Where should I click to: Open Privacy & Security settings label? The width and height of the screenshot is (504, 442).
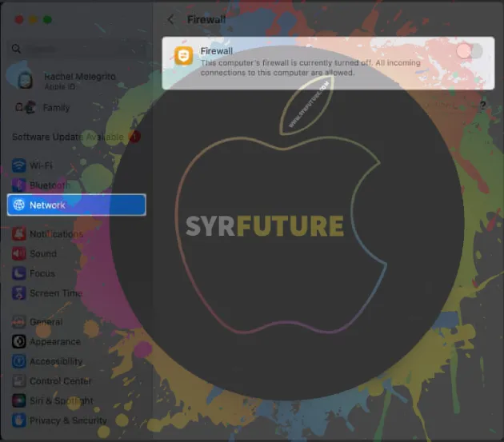68,420
